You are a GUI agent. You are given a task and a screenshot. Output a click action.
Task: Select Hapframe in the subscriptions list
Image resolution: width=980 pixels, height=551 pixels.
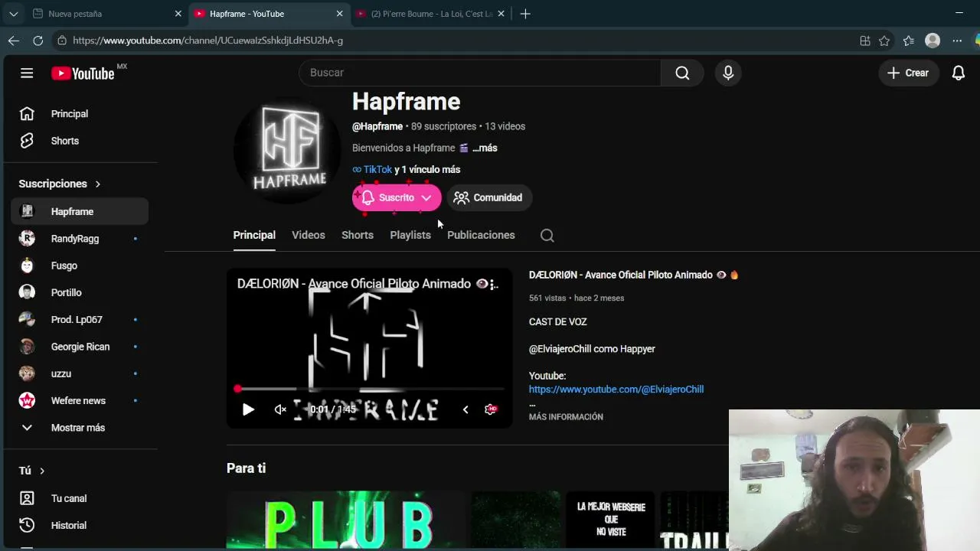[x=80, y=212]
